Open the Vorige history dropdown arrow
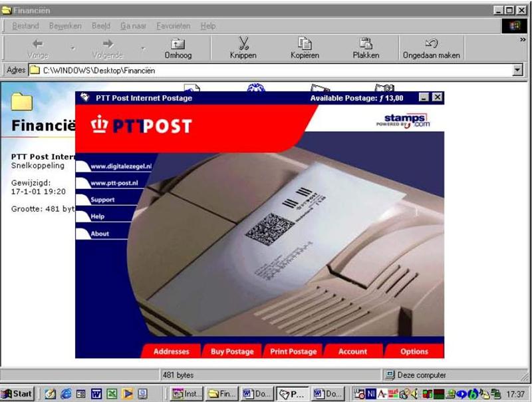Screen dimensions: 532x402 tap(72, 49)
